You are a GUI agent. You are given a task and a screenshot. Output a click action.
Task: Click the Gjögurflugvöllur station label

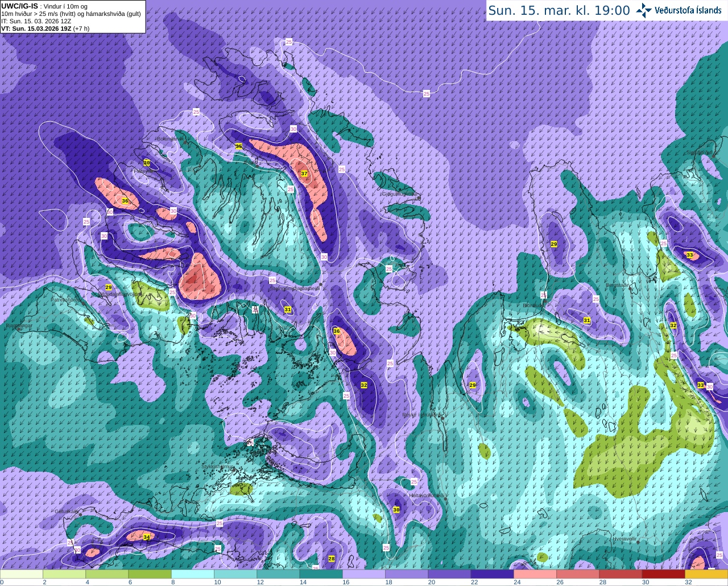click(400, 194)
